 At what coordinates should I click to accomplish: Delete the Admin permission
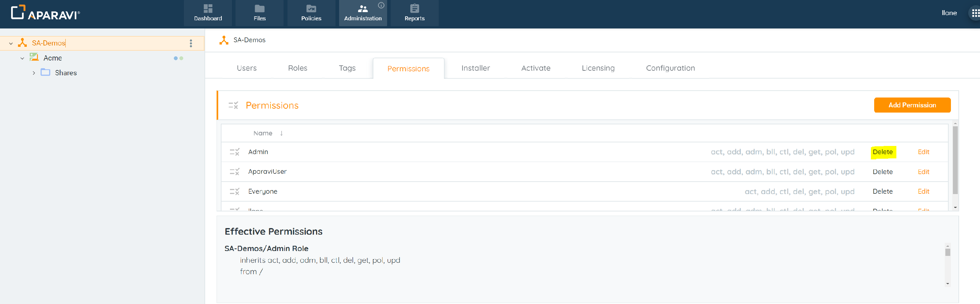[x=882, y=152]
